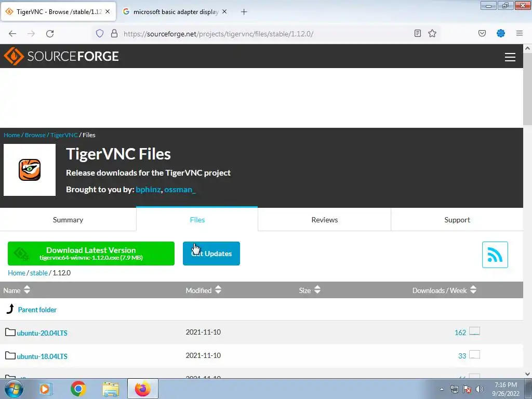Switch to the Reviews tab
Image resolution: width=532 pixels, height=399 pixels.
(324, 220)
